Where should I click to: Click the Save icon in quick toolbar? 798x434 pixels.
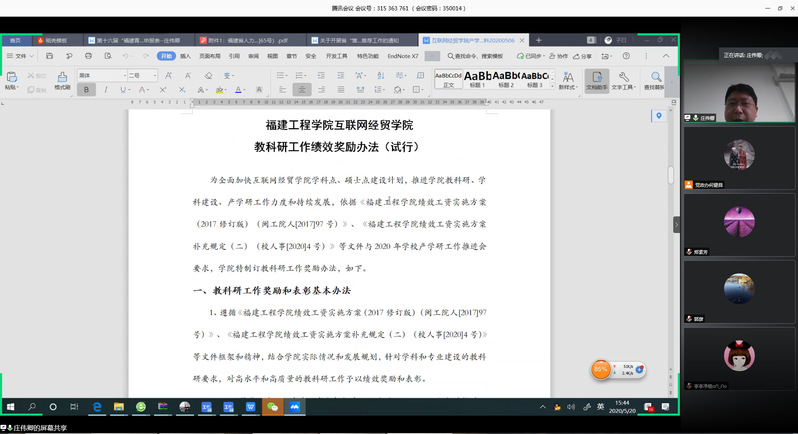[49, 56]
